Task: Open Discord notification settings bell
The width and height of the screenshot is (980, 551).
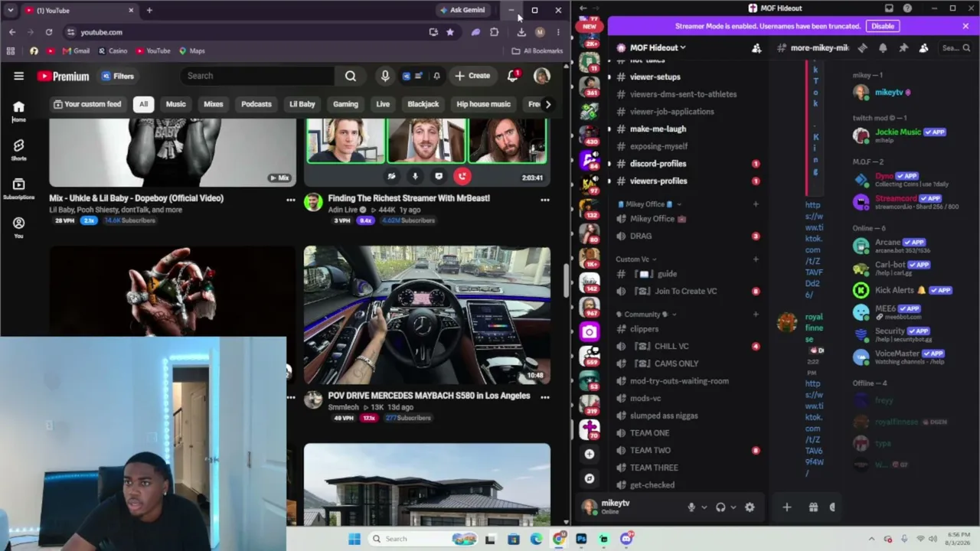Action: click(883, 47)
